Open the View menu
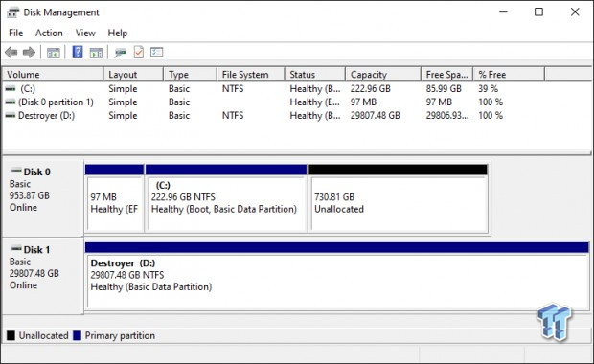Image resolution: width=594 pixels, height=364 pixels. [x=85, y=33]
